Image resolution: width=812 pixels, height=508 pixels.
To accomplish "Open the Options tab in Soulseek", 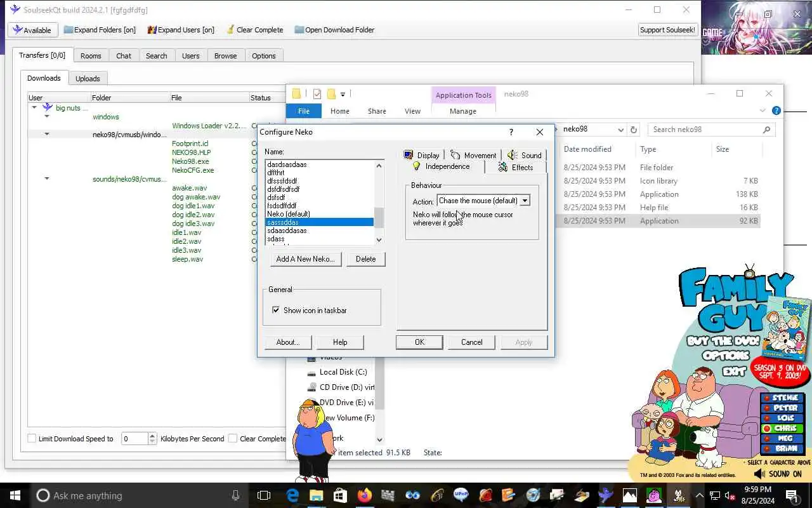I will (x=263, y=56).
